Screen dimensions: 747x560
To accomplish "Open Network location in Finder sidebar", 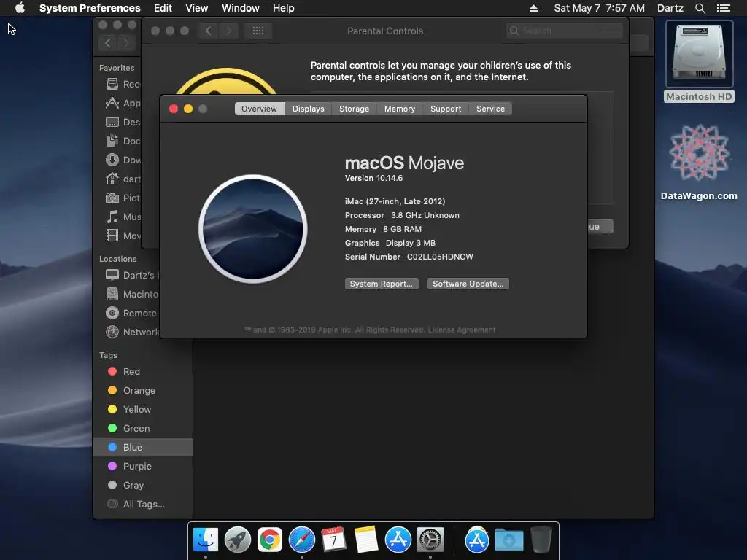I will coord(133,332).
